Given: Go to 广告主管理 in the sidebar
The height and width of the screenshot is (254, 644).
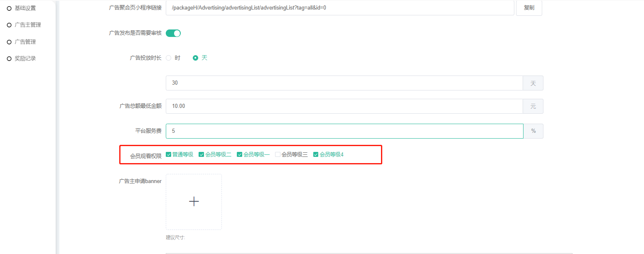Looking at the screenshot, I should point(27,25).
